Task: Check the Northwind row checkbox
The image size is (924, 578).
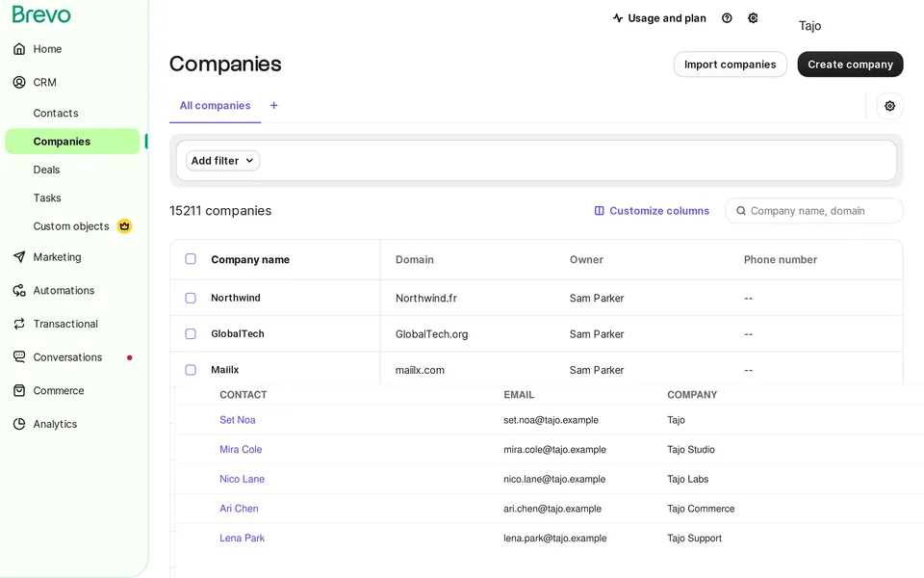Action: 191,298
